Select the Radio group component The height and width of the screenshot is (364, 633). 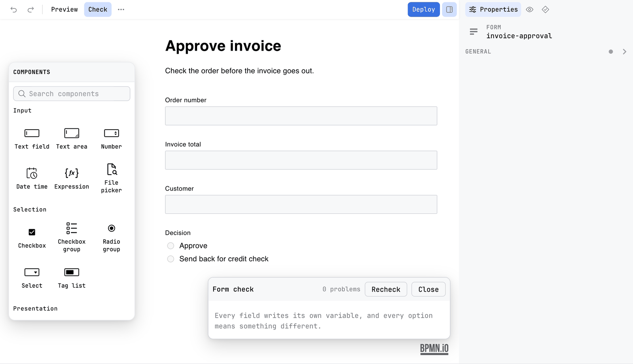point(112,238)
